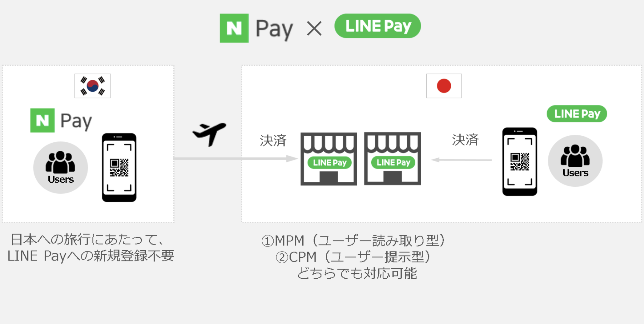Select the left LINE Pay store icon
644x324 pixels.
329,159
